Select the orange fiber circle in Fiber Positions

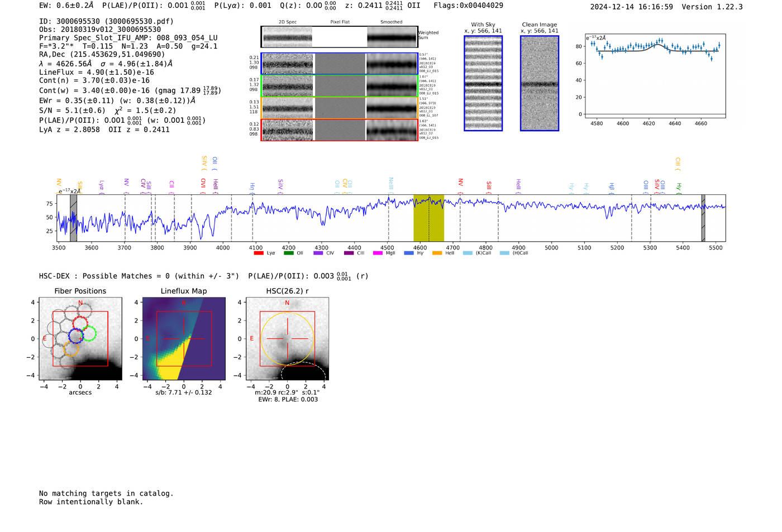tap(71, 349)
